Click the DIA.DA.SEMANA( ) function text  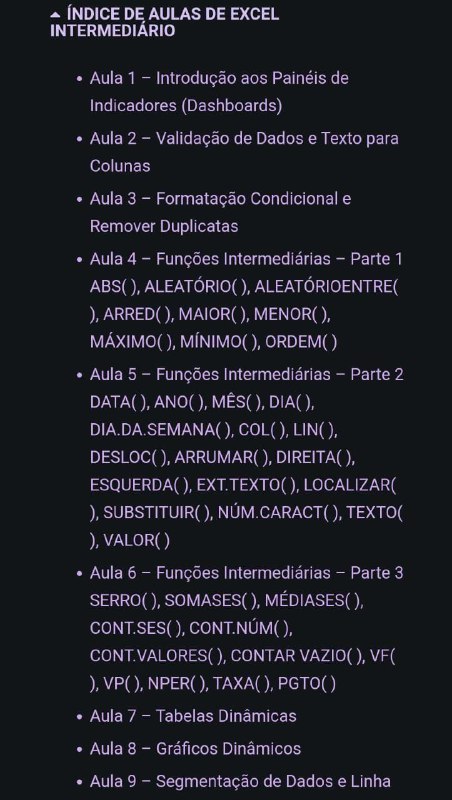coord(160,430)
